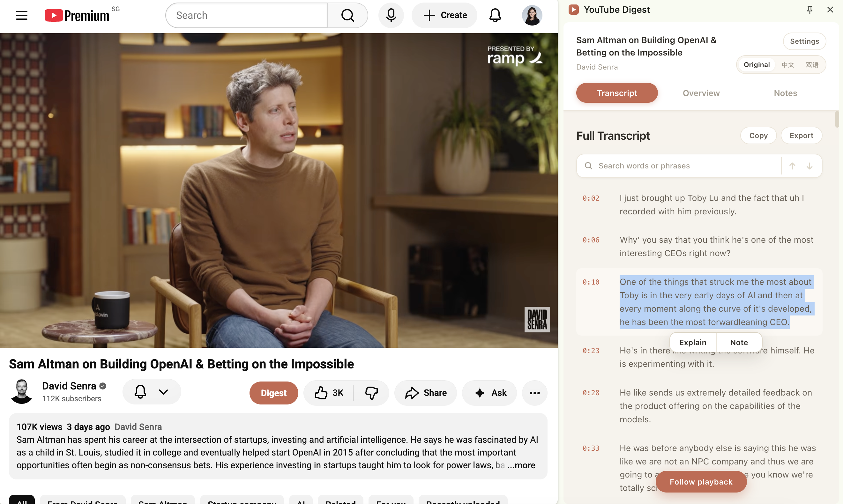Close the YouTube Digest panel
Viewport: 843px width, 504px height.
[x=830, y=10]
